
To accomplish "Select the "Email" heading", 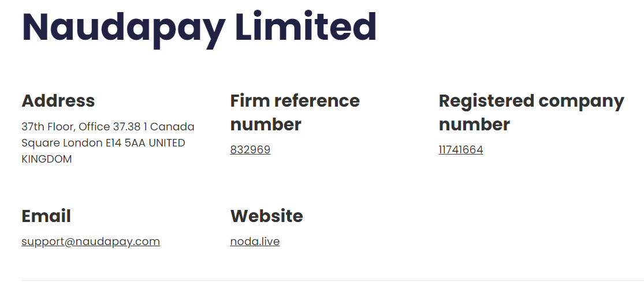I will [x=46, y=216].
